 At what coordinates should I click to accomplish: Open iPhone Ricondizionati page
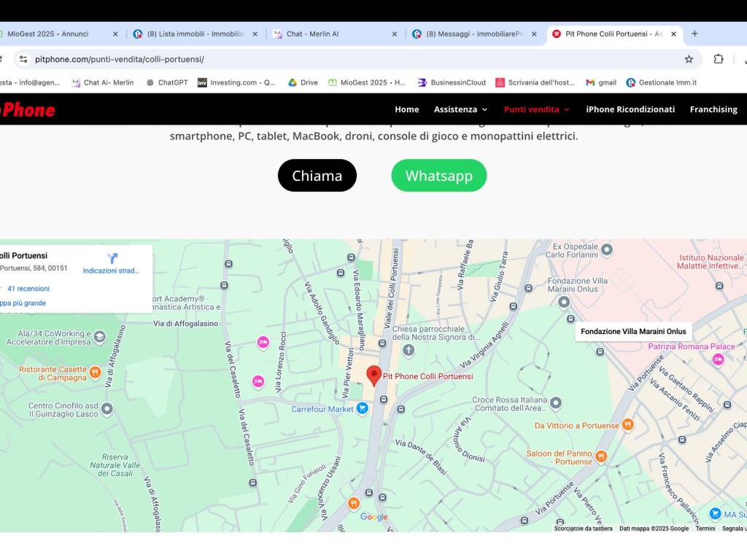tap(630, 109)
